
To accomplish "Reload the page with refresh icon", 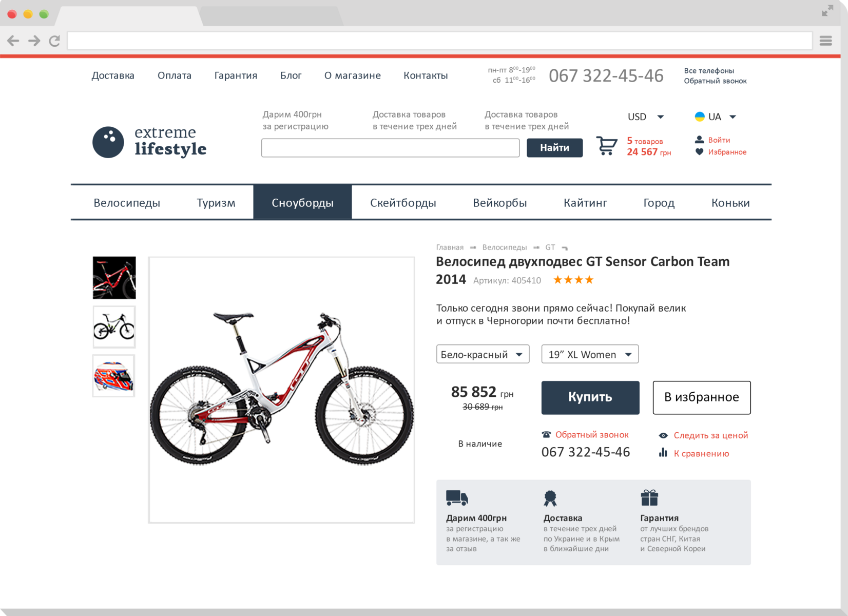I will 54,41.
